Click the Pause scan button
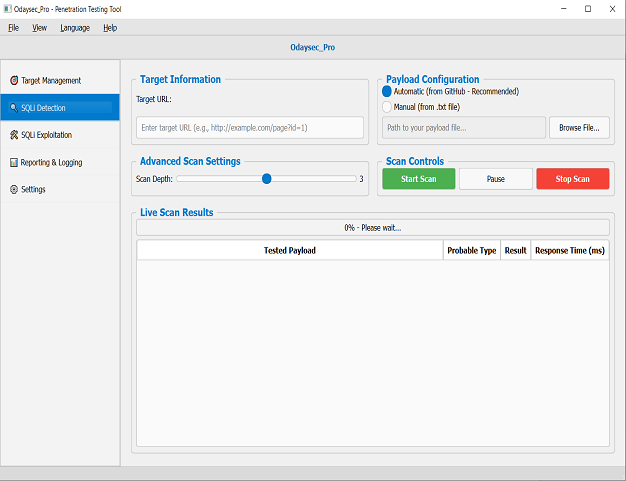The height and width of the screenshot is (481, 626). (495, 179)
